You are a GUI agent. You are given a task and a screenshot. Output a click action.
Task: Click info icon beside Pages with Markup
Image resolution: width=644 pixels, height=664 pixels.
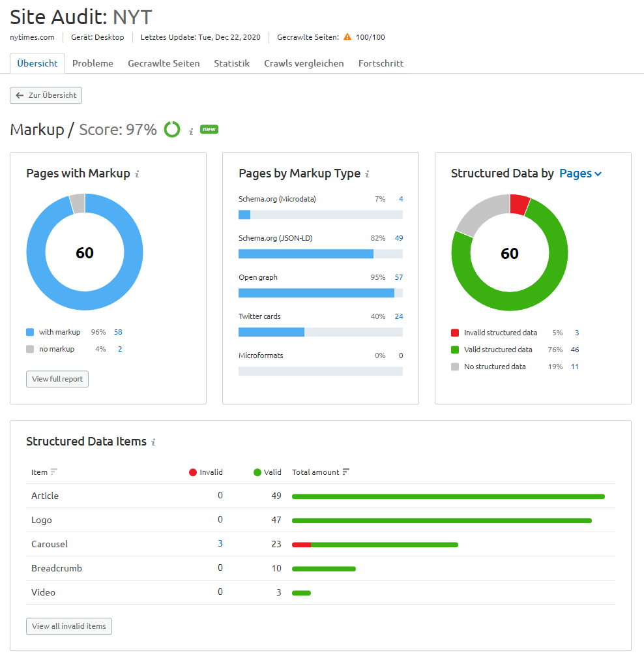(x=137, y=174)
